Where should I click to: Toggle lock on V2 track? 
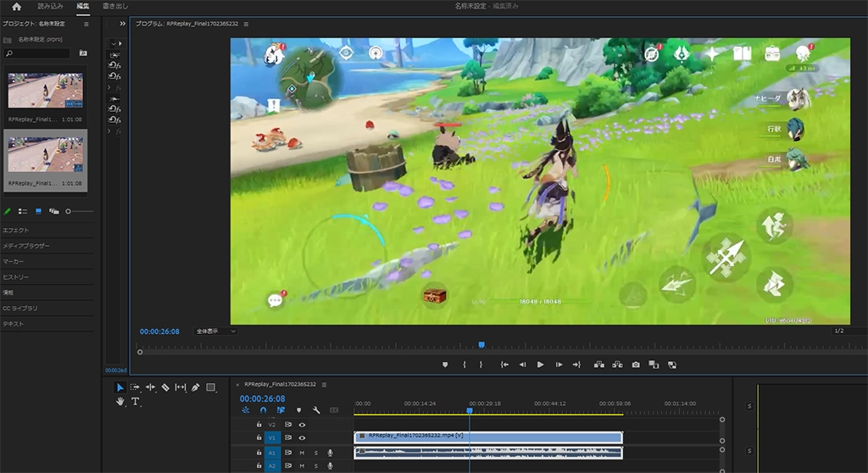click(259, 425)
